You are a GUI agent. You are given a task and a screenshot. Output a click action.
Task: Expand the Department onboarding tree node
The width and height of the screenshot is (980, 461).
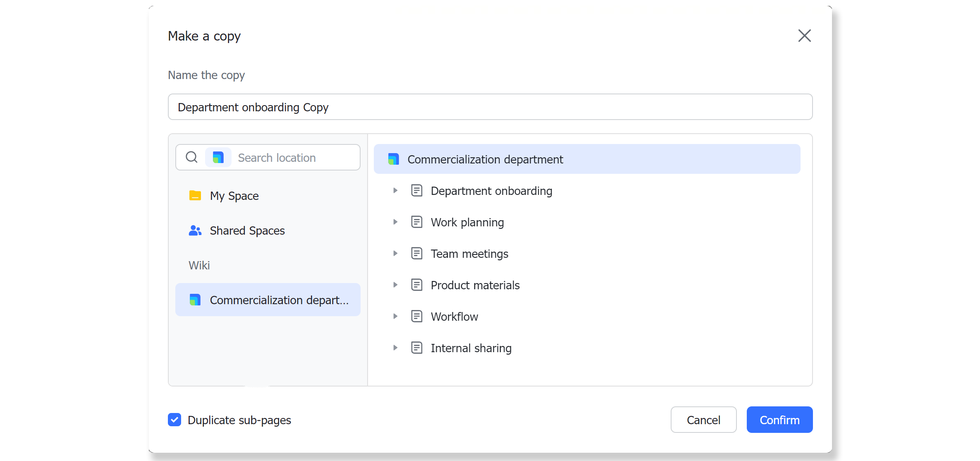click(395, 191)
